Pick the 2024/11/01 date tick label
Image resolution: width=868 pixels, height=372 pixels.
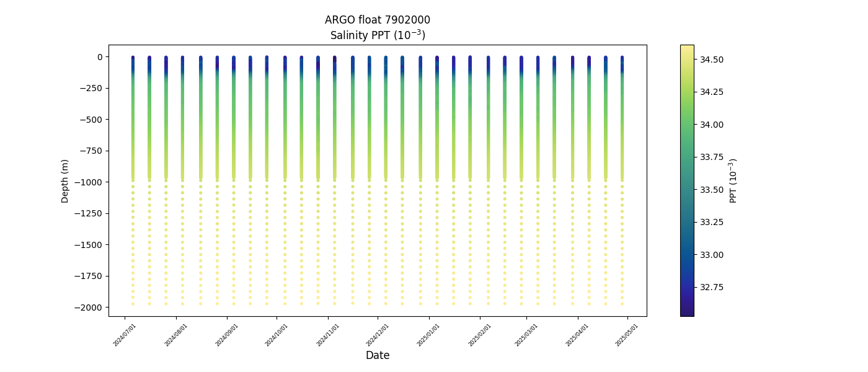click(329, 334)
